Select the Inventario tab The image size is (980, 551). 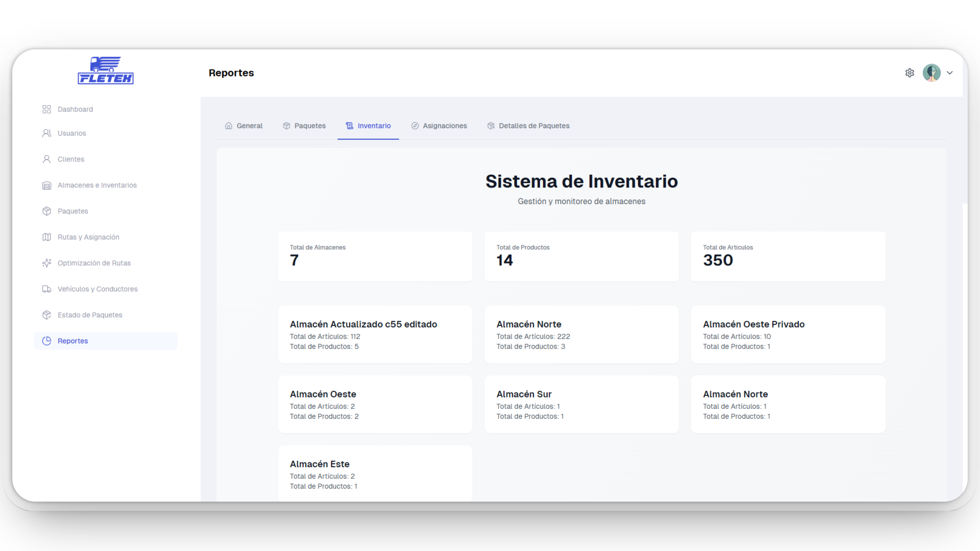368,126
